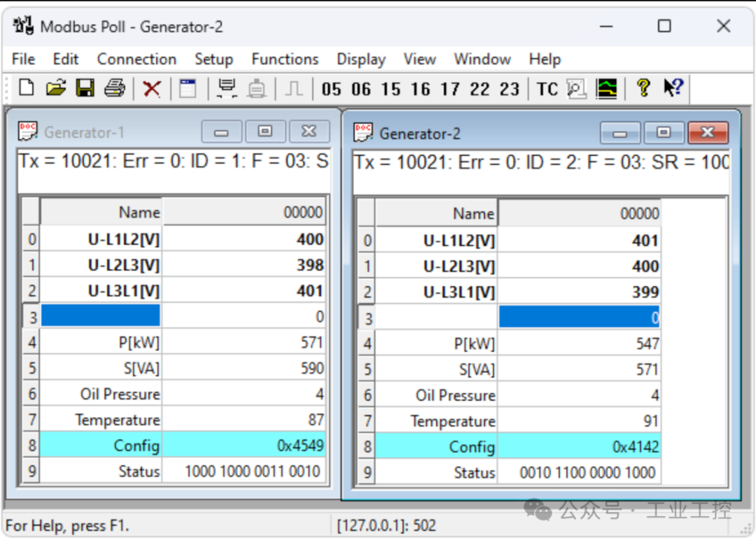Click the Generator-2 window document icon
The width and height of the screenshot is (756, 540).
click(363, 132)
